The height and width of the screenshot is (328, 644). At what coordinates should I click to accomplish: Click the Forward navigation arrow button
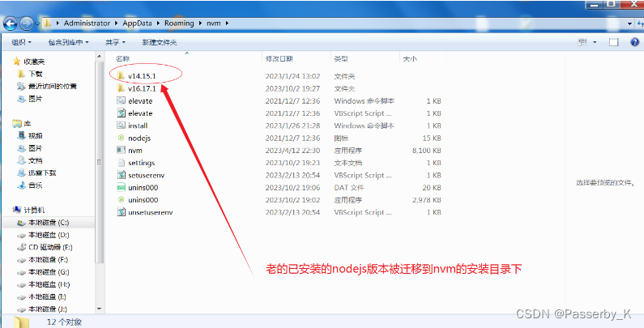(x=26, y=23)
